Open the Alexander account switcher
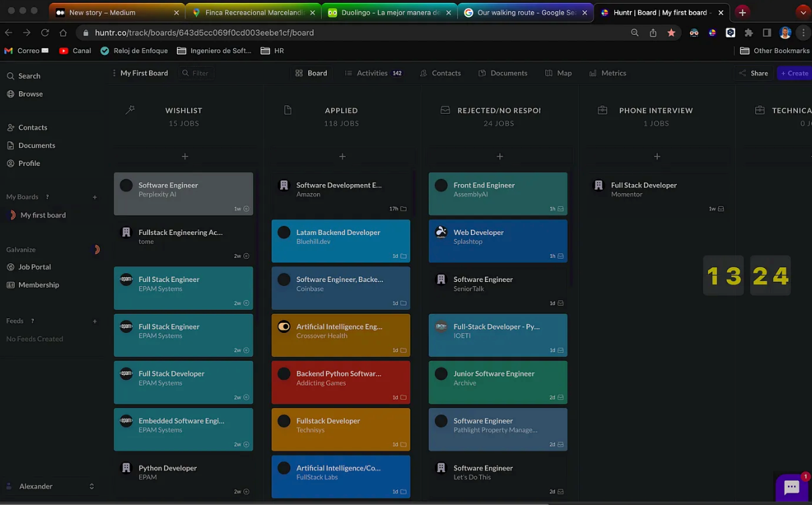The image size is (812, 505). coord(51,486)
